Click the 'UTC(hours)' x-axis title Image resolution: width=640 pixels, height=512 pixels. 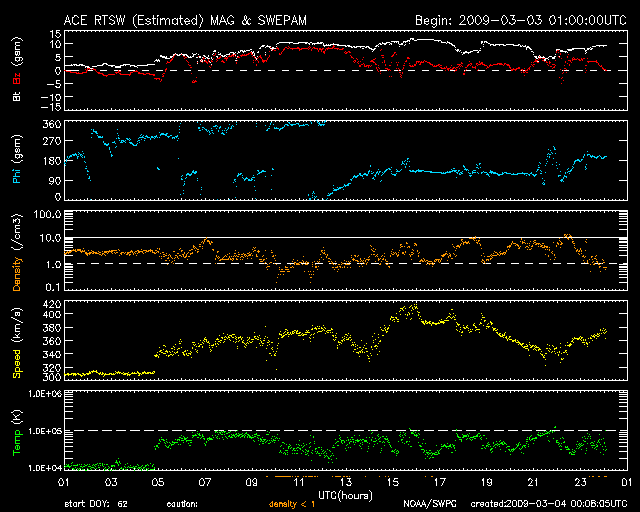(x=345, y=496)
